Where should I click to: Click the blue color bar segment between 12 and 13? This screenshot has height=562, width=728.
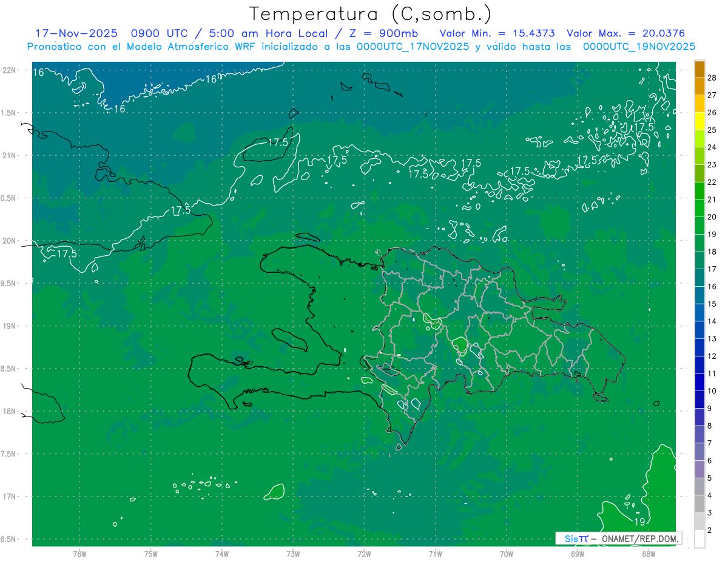pyautogui.click(x=700, y=347)
